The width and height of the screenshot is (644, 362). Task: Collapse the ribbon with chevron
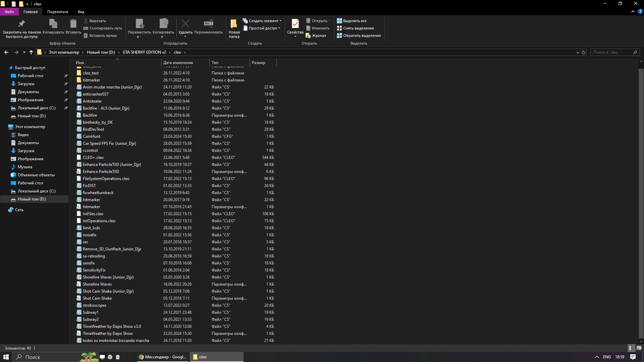click(633, 11)
